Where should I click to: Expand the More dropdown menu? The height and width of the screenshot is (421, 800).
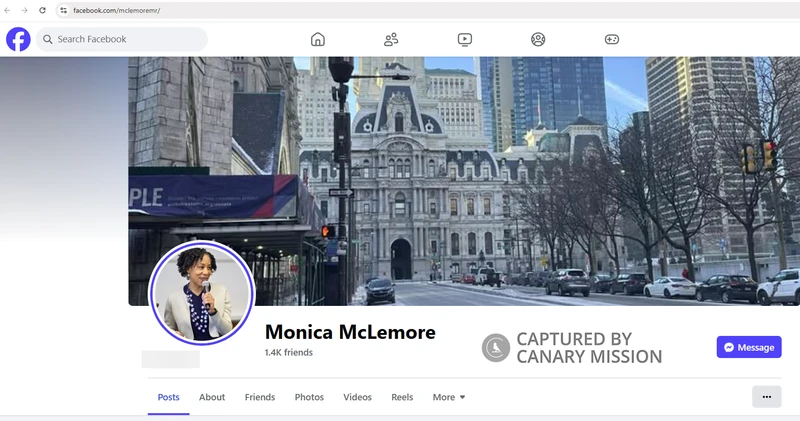pyautogui.click(x=449, y=397)
